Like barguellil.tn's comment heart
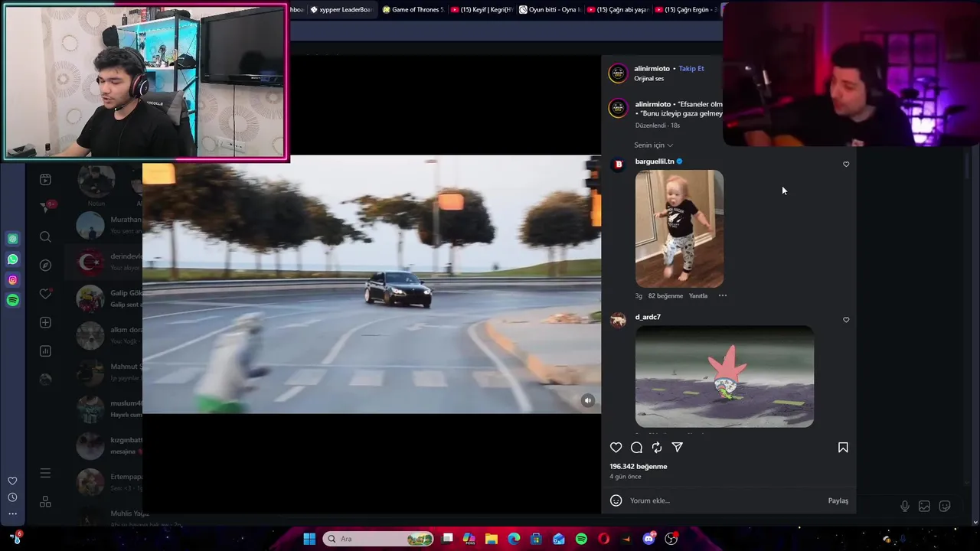980x551 pixels. click(846, 164)
